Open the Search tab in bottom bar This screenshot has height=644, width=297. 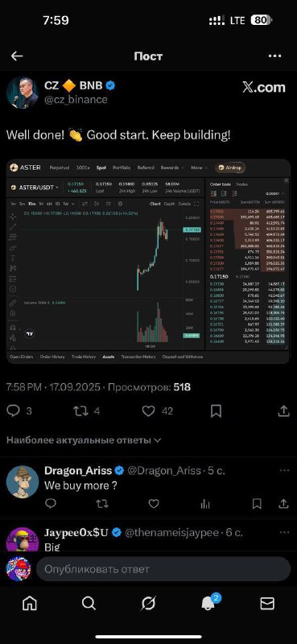89,603
